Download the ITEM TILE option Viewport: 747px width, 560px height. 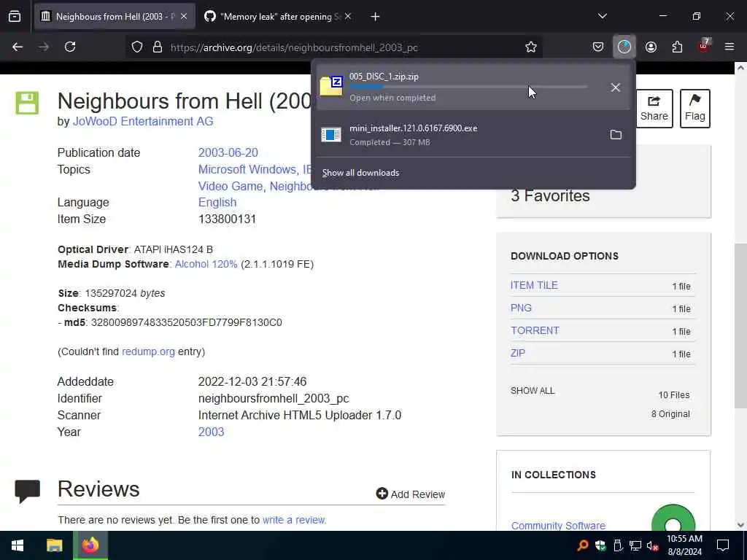coord(534,285)
